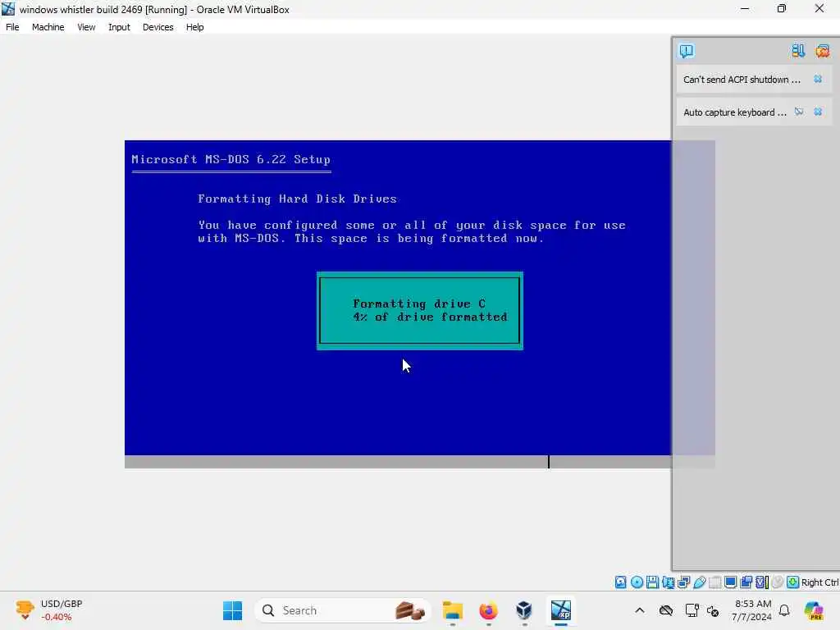Click the 4% of drive formatted text

tap(430, 317)
